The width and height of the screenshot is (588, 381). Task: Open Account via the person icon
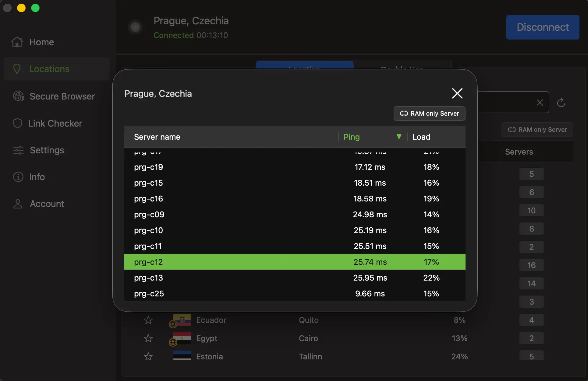tap(18, 204)
